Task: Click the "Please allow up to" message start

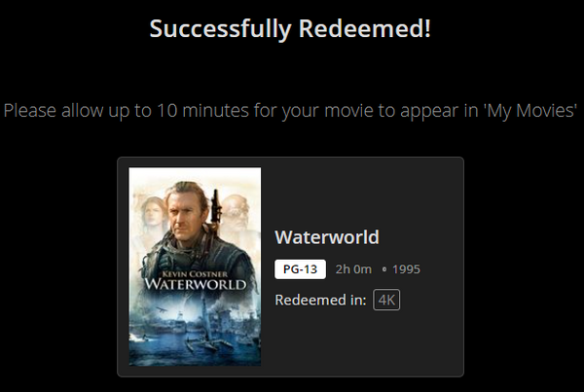Action: click(x=58, y=109)
